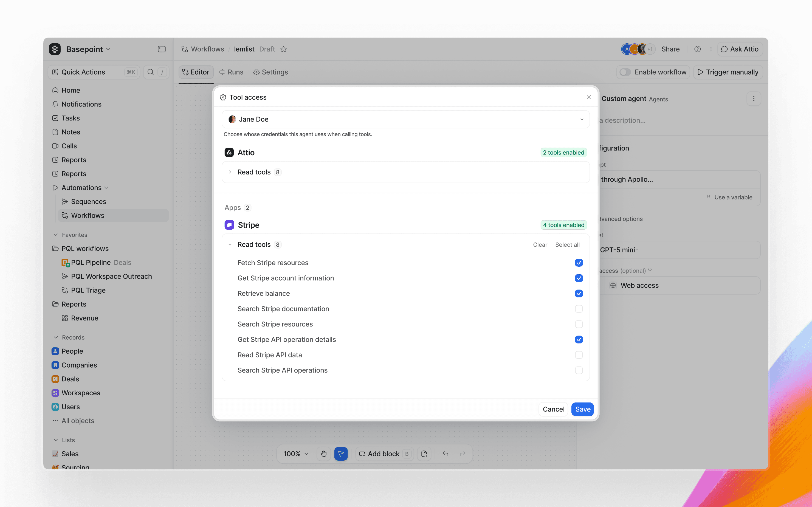Image resolution: width=812 pixels, height=507 pixels.
Task: Close the Tool access dialog
Action: click(589, 97)
